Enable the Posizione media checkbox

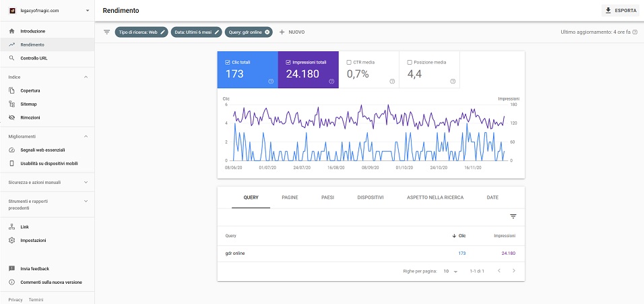410,62
